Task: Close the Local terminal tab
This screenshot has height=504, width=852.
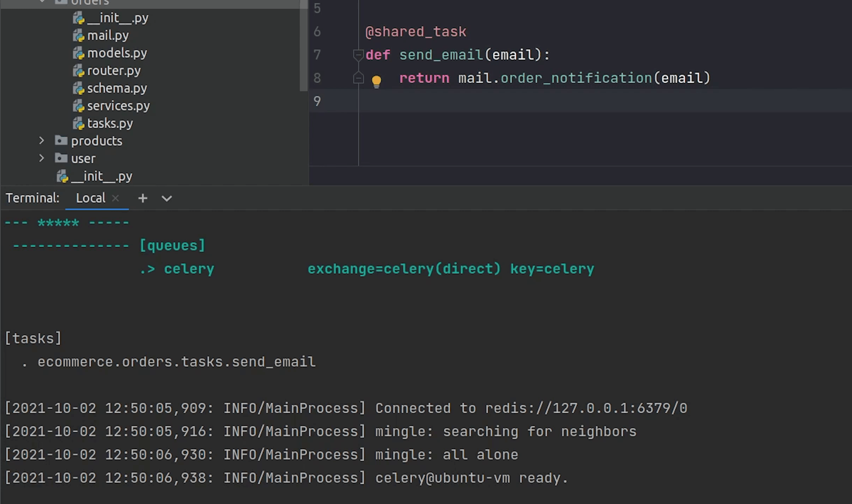Action: [x=115, y=198]
